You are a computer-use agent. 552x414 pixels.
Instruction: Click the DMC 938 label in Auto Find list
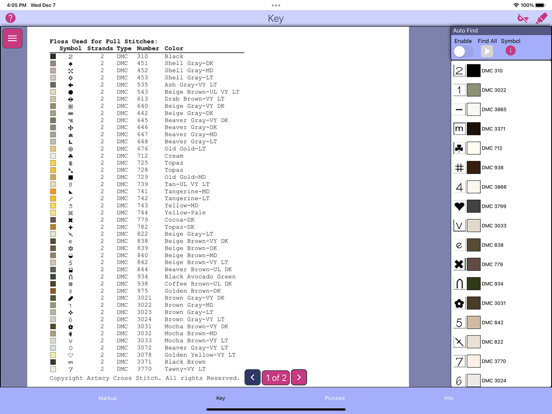coord(493,168)
